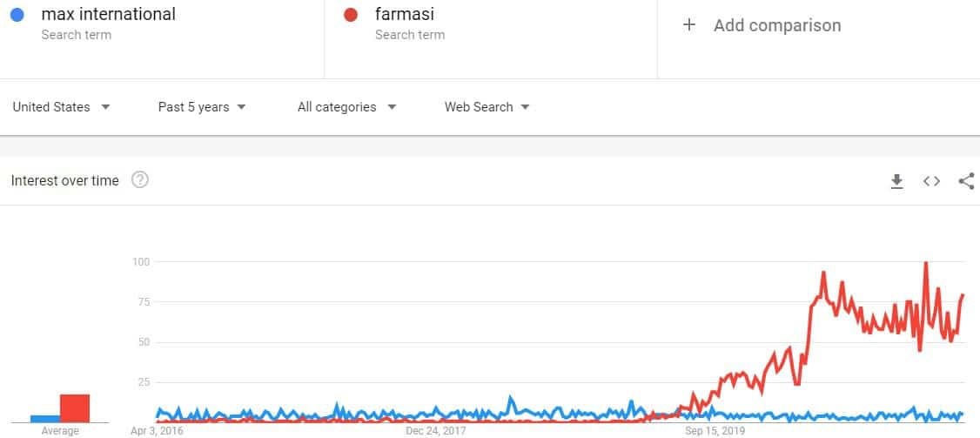Viewport: 980px width, 438px height.
Task: Click the plus icon to add comparison
Action: point(689,25)
